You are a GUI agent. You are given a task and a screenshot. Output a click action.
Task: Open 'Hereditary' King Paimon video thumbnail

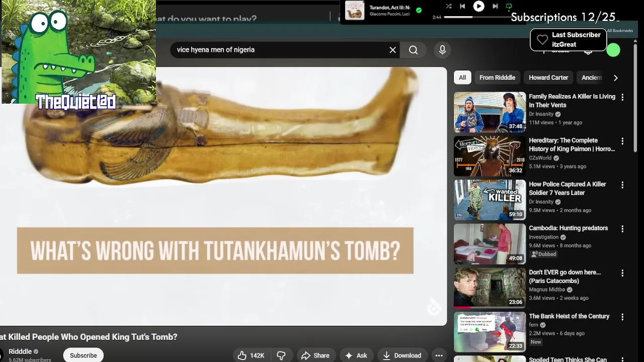tap(490, 156)
